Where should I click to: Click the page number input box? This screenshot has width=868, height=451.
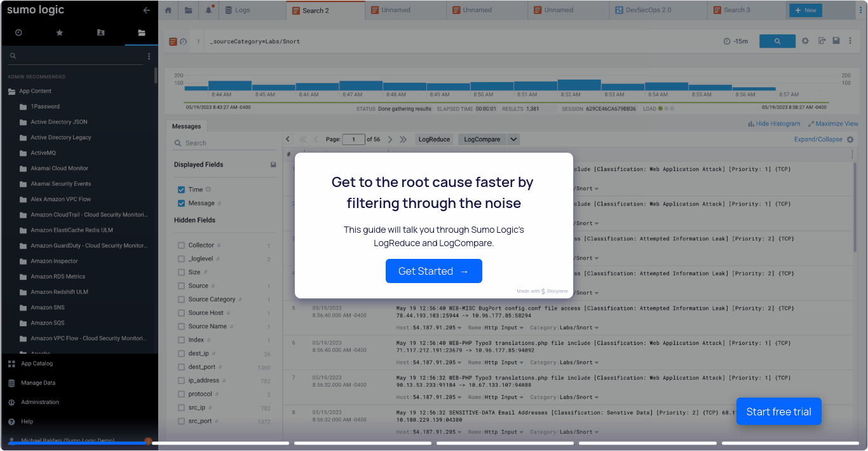(x=353, y=139)
